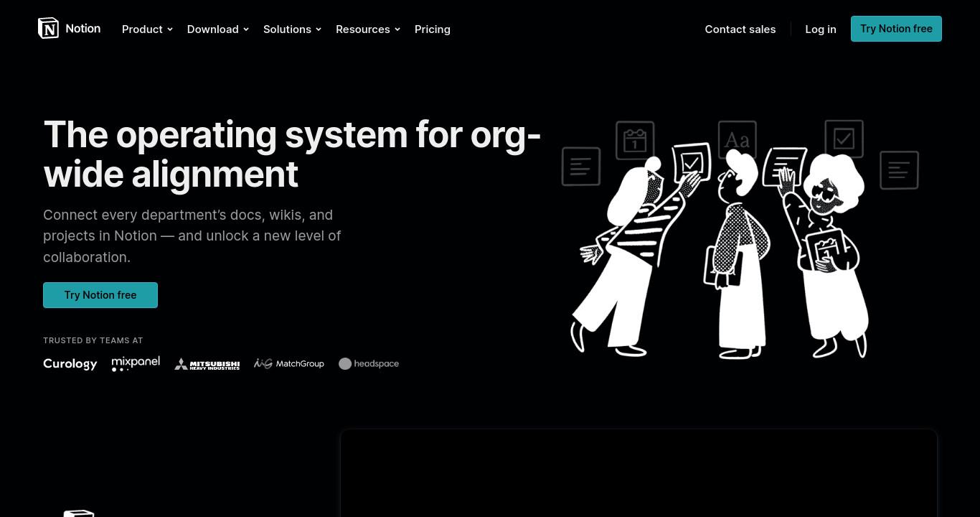Click the mixpanel logo

pyautogui.click(x=136, y=363)
